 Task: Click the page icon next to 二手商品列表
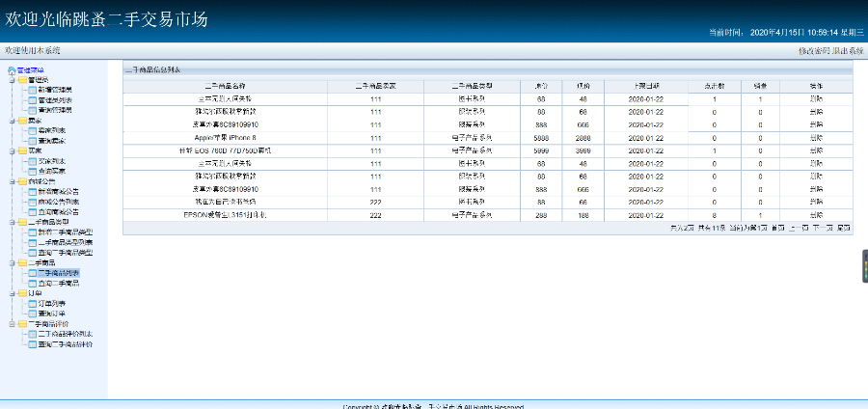32,273
